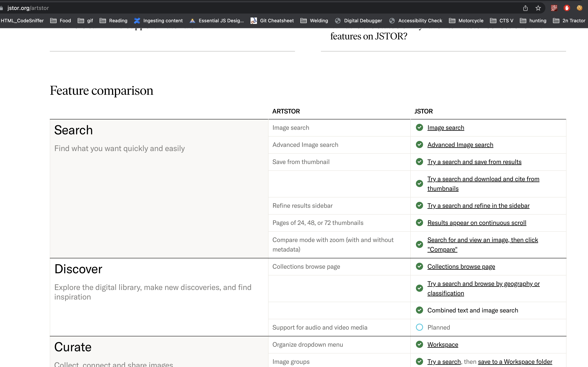Click the "Feature comparison" heading

(102, 91)
